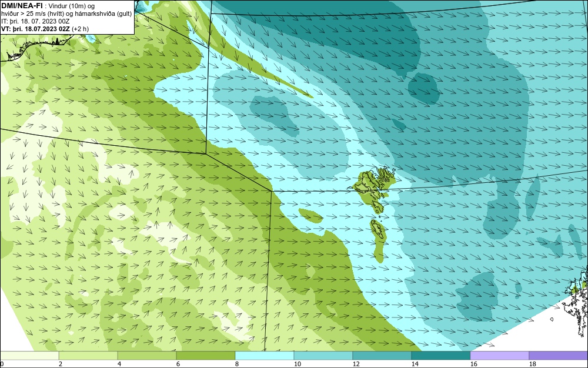This screenshot has width=588, height=368.
Task: Click the scale label '2'
Action: 61,364
